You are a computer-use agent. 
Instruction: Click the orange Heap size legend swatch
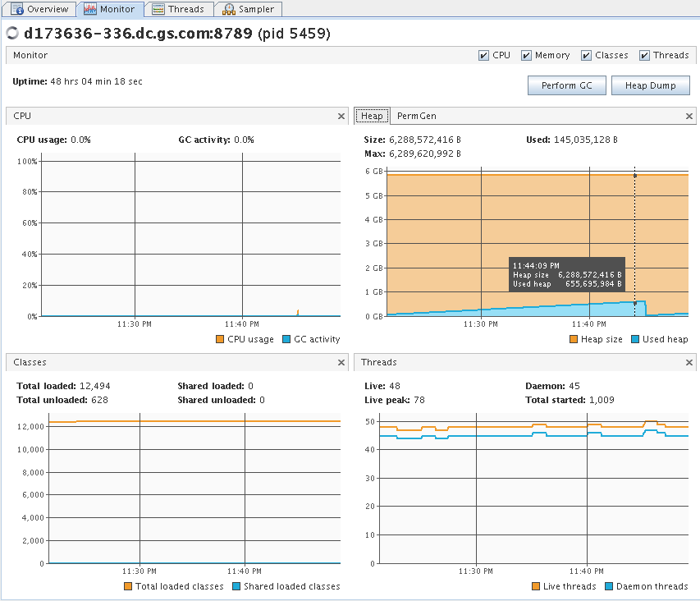point(574,339)
